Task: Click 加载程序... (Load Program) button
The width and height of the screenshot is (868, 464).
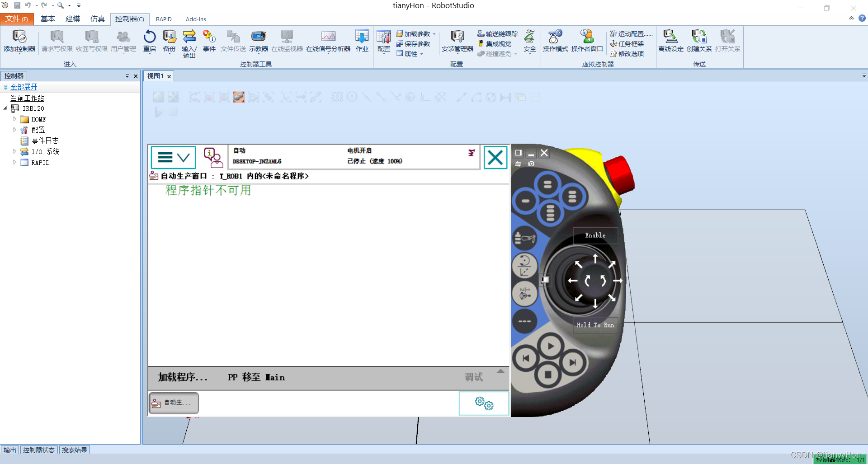Action: tap(183, 377)
